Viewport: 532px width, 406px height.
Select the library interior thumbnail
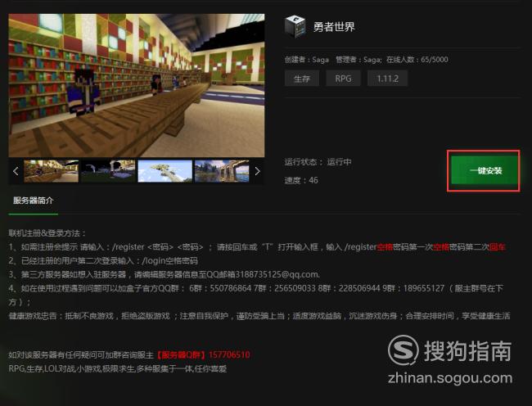pos(52,171)
